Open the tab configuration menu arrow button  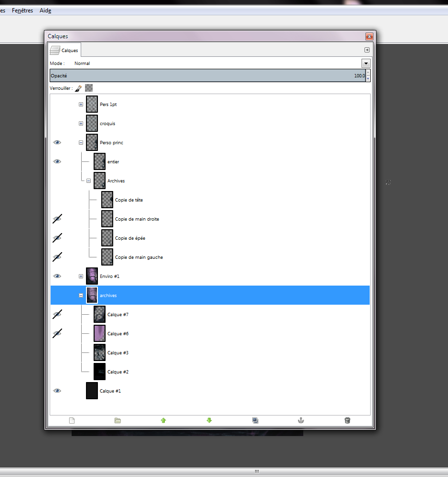click(x=367, y=50)
